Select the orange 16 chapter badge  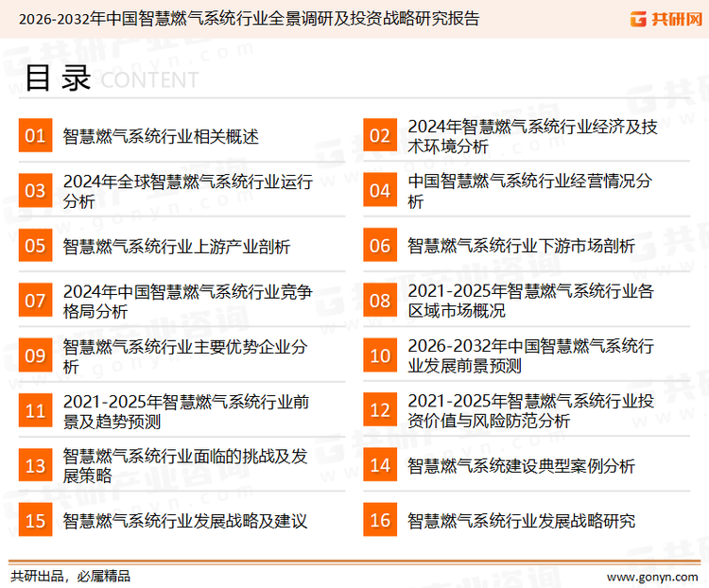[380, 520]
